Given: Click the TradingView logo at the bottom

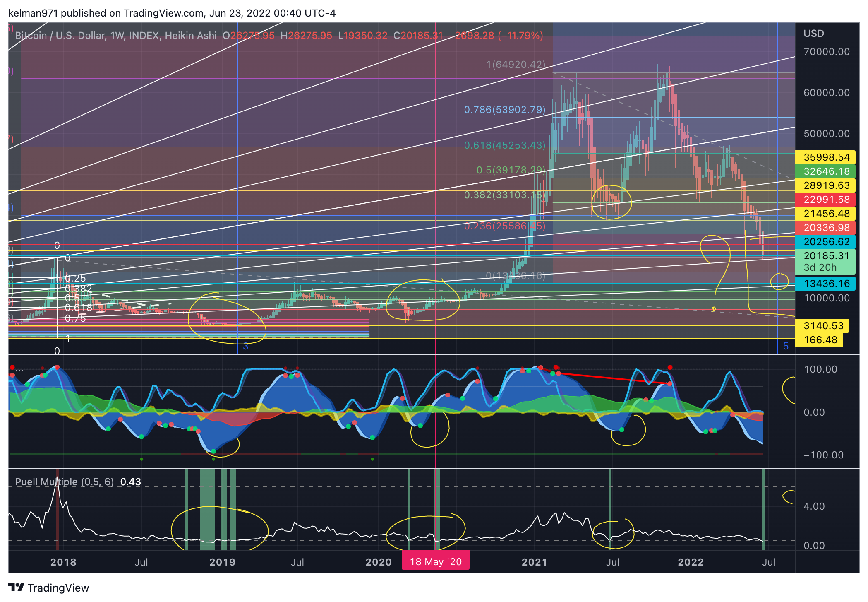Looking at the screenshot, I should click(x=48, y=588).
